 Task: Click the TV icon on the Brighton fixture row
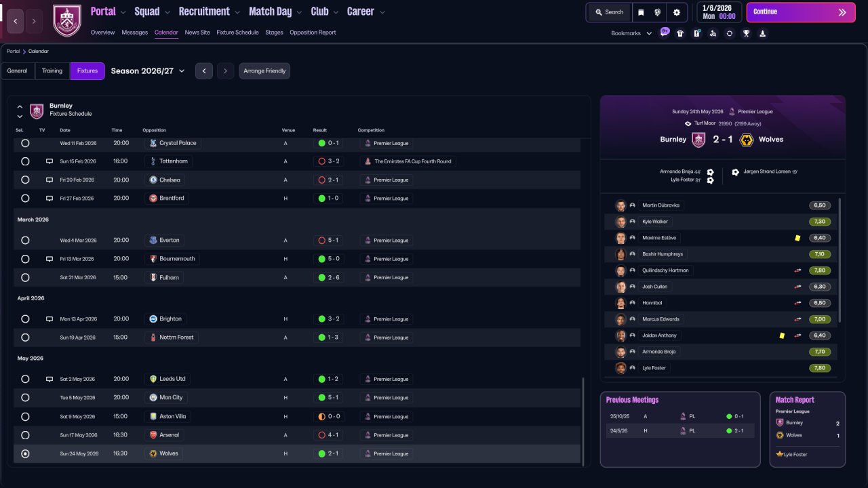pyautogui.click(x=50, y=319)
